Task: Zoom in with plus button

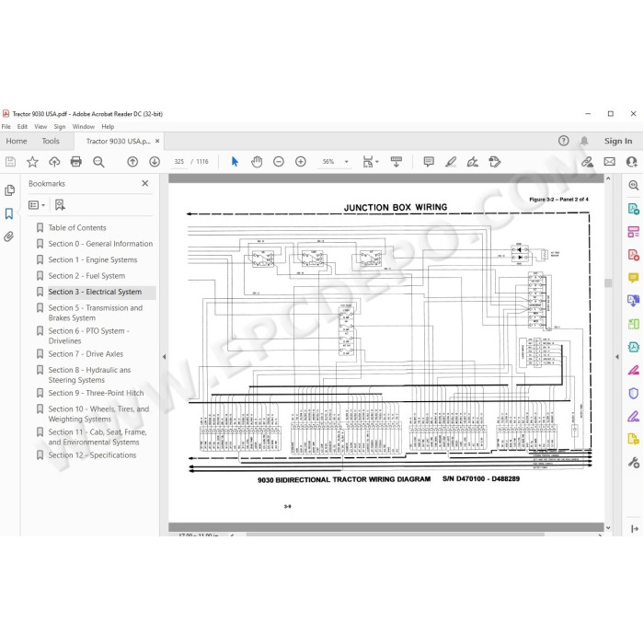Action: 301,162
